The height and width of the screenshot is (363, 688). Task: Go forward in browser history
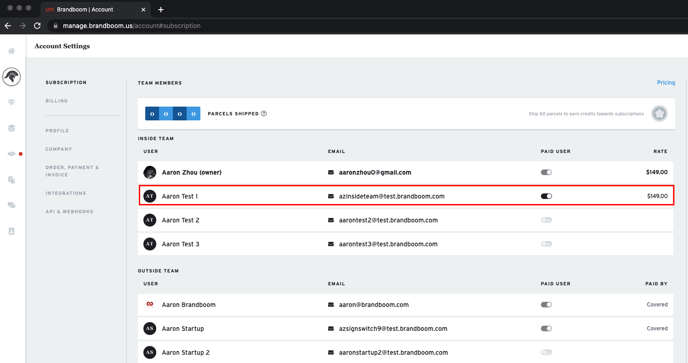pos(22,26)
